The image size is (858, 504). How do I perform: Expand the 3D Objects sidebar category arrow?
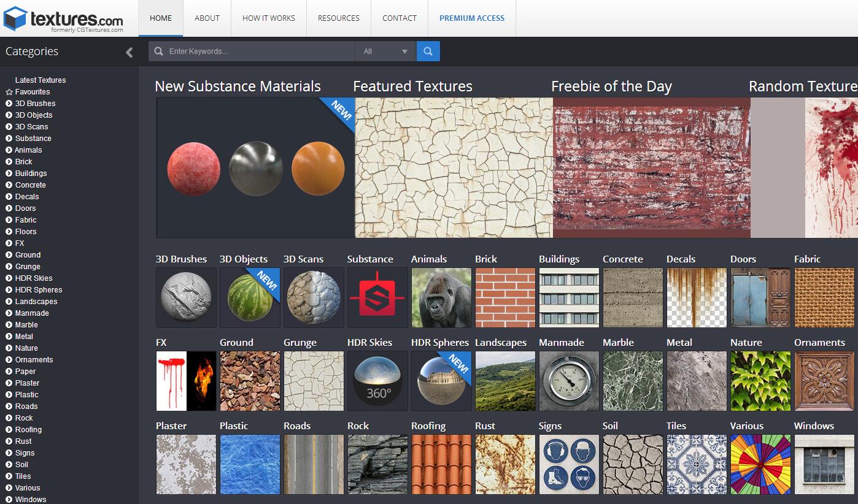click(9, 115)
